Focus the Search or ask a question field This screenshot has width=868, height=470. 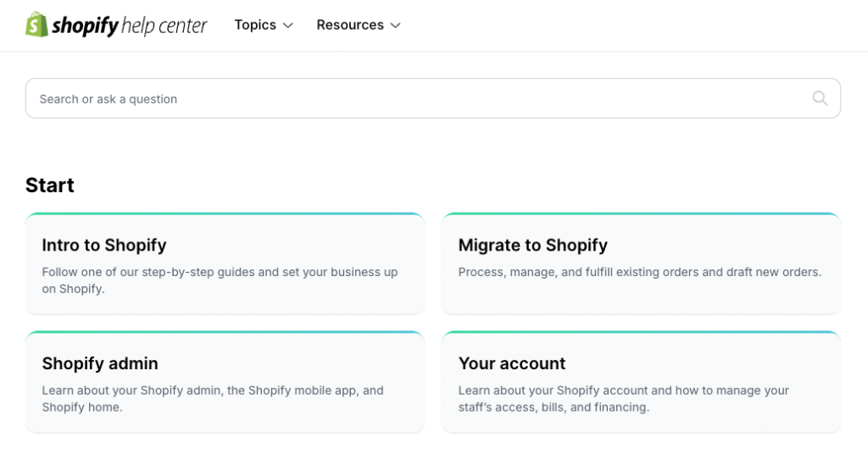[x=433, y=98]
